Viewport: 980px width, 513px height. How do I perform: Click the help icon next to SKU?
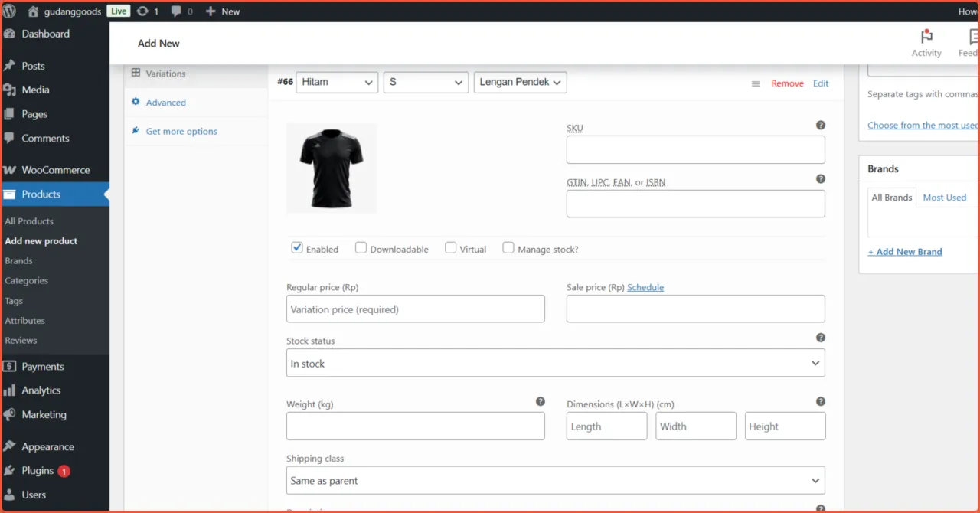(820, 124)
